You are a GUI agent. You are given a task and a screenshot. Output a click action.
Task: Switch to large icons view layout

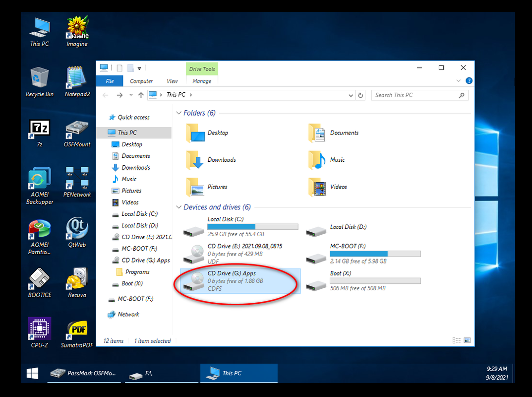[x=467, y=340]
